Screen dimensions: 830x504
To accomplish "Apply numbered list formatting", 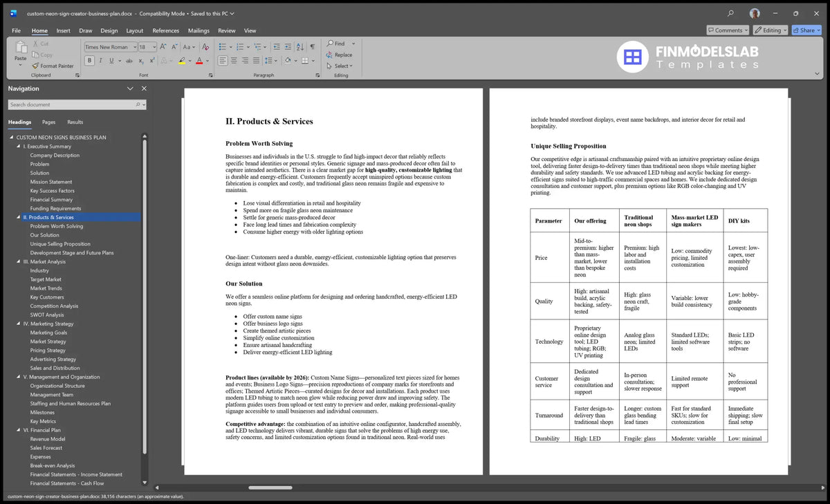I will click(241, 47).
